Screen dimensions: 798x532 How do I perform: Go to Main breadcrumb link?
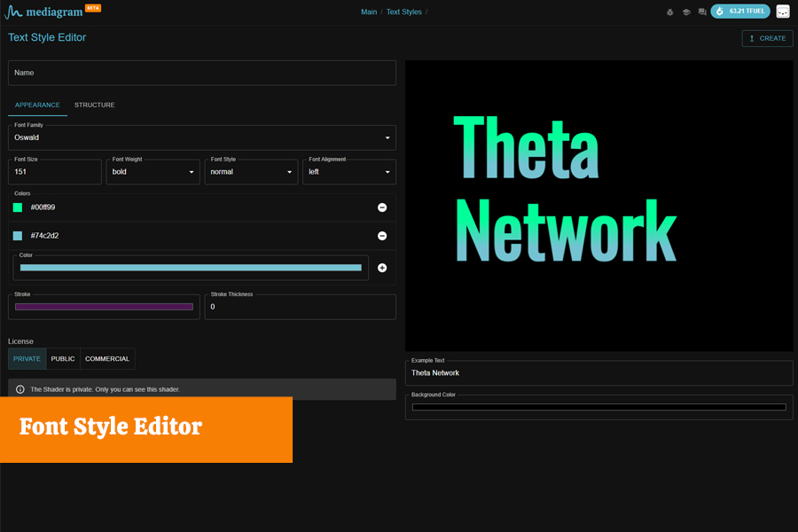point(369,12)
